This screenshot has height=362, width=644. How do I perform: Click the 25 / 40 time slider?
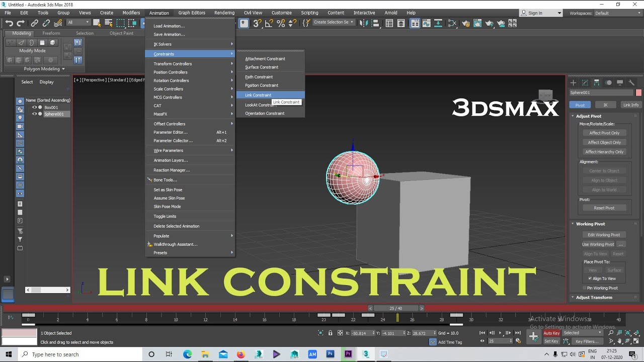tap(396, 308)
